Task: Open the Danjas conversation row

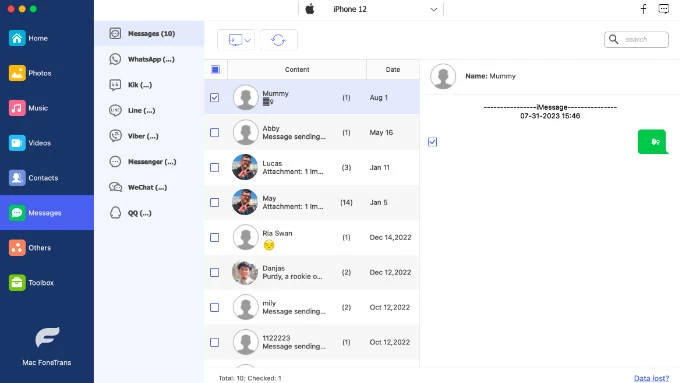Action: [x=312, y=272]
